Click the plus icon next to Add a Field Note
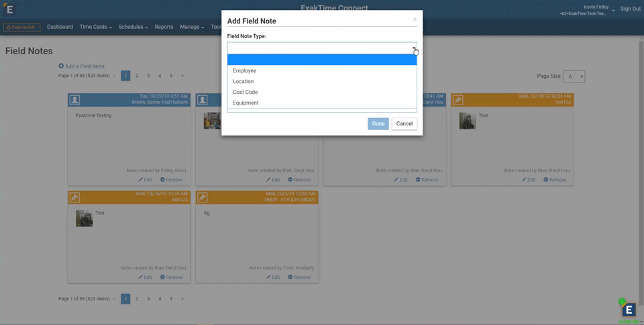 pyautogui.click(x=61, y=66)
